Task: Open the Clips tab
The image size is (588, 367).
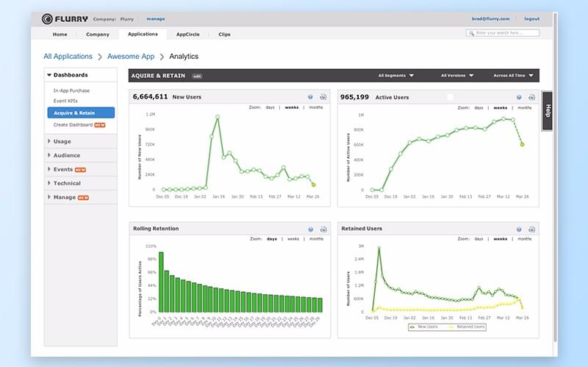Action: (224, 35)
